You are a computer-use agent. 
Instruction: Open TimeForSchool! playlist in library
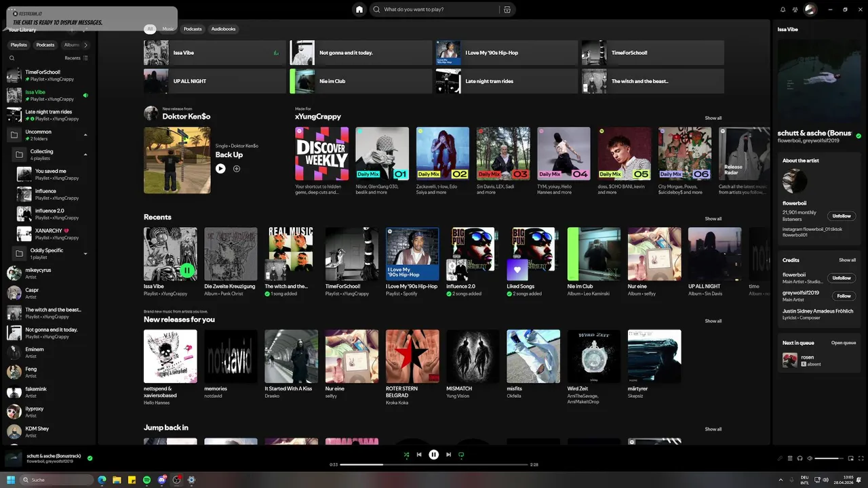pyautogui.click(x=48, y=75)
